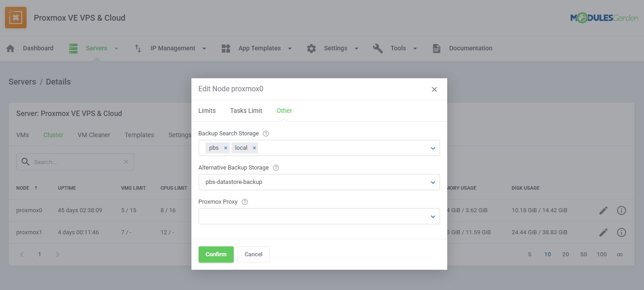Open the Settings gear icon
Image resolution: width=644 pixels, height=290 pixels.
coord(311,48)
